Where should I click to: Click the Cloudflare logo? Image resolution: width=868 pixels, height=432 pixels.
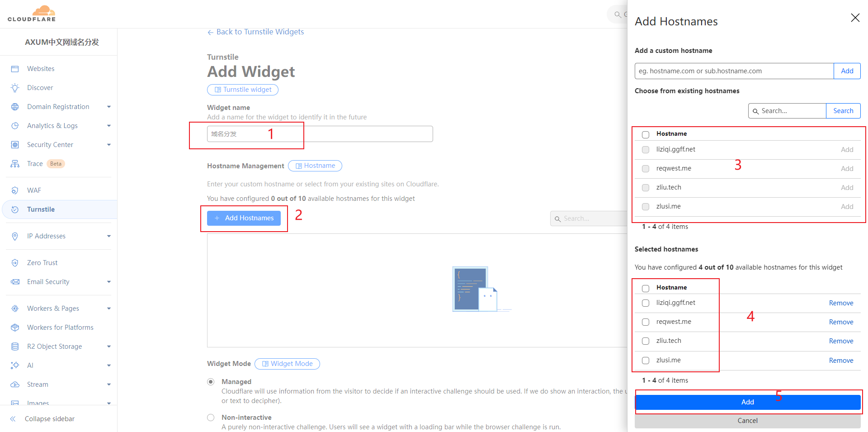point(32,14)
